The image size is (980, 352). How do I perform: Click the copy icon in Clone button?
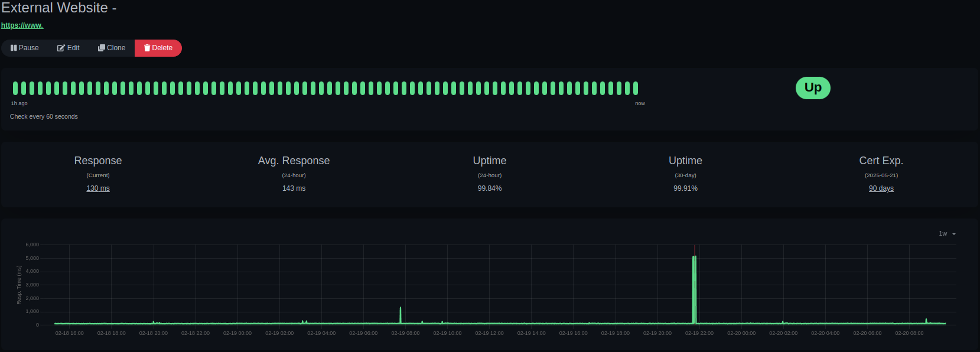click(102, 48)
